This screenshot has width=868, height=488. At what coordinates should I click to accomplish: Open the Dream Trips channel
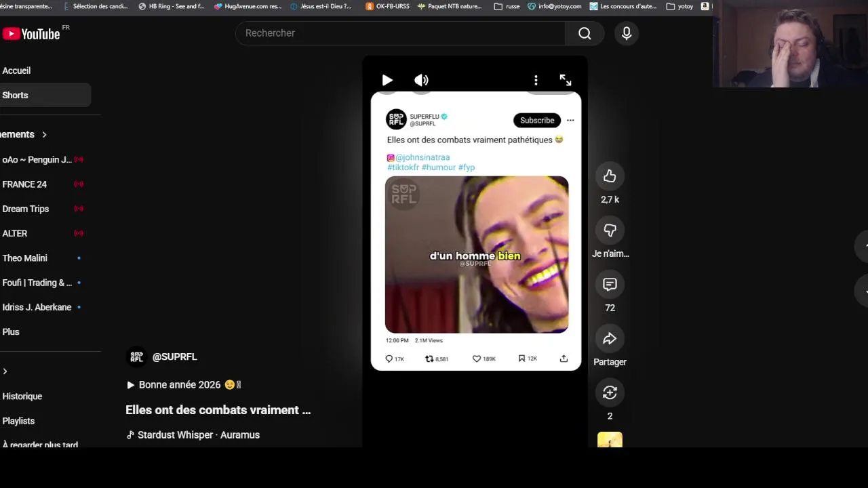coord(42,209)
